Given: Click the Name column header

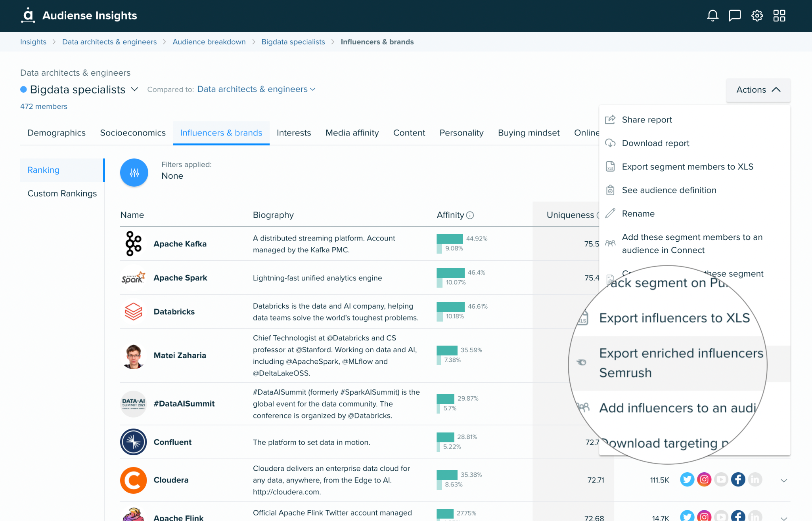Looking at the screenshot, I should [x=132, y=215].
